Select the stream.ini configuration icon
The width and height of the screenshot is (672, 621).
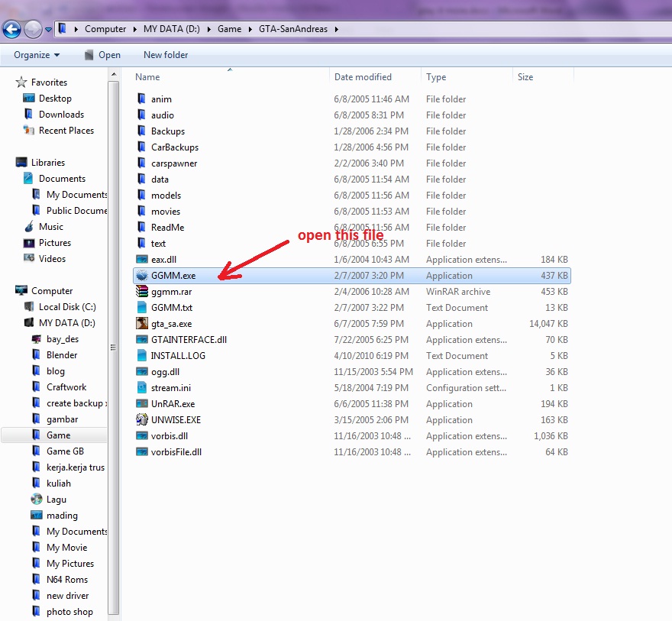coord(142,388)
